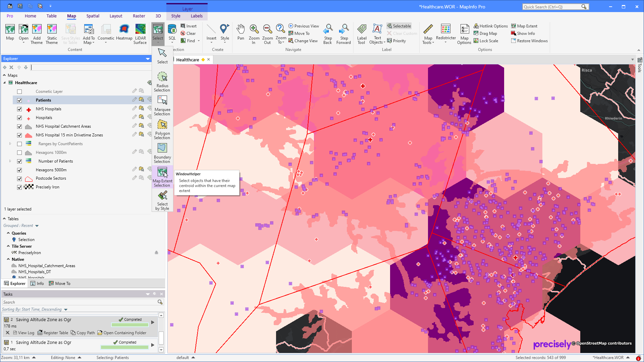Open Select by Style tool
This screenshot has width=644, height=362.
point(162,200)
